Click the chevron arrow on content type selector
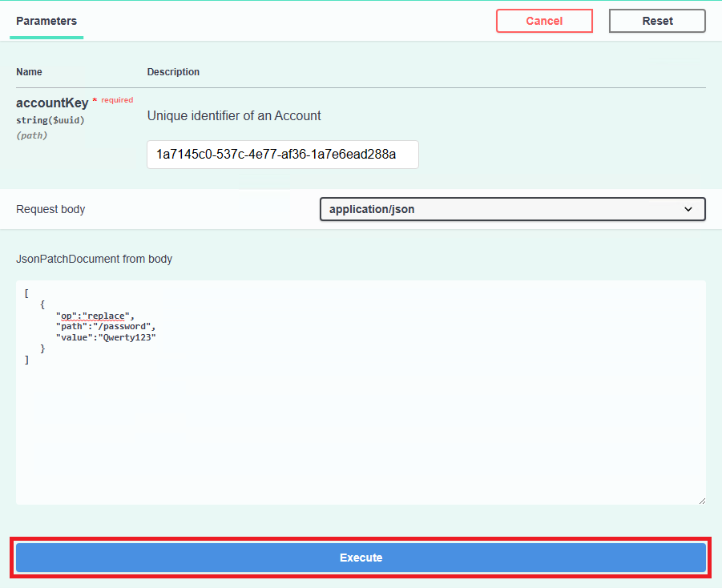Image resolution: width=722 pixels, height=588 pixels. point(688,209)
